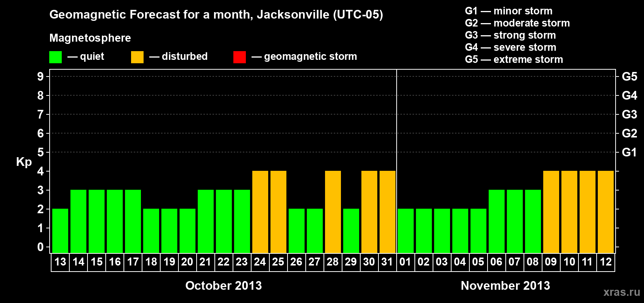Click the October 2013 label
This screenshot has width=644, height=303.
click(x=224, y=286)
